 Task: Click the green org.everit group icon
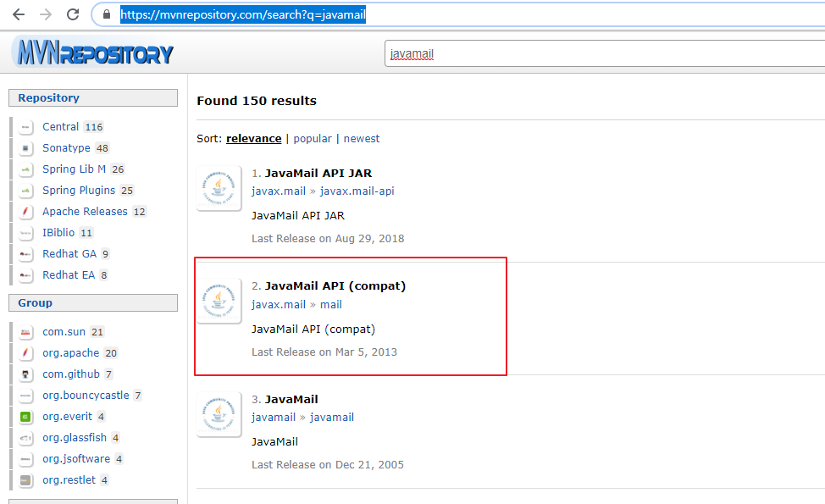point(25,417)
